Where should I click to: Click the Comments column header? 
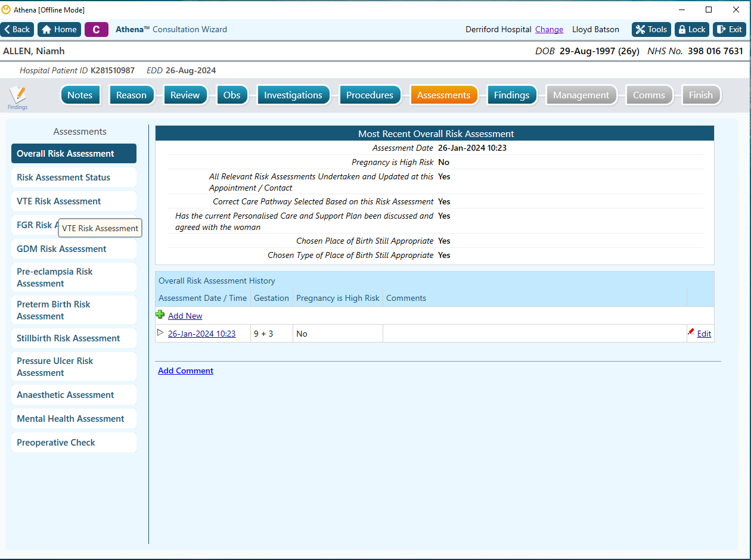click(535, 298)
